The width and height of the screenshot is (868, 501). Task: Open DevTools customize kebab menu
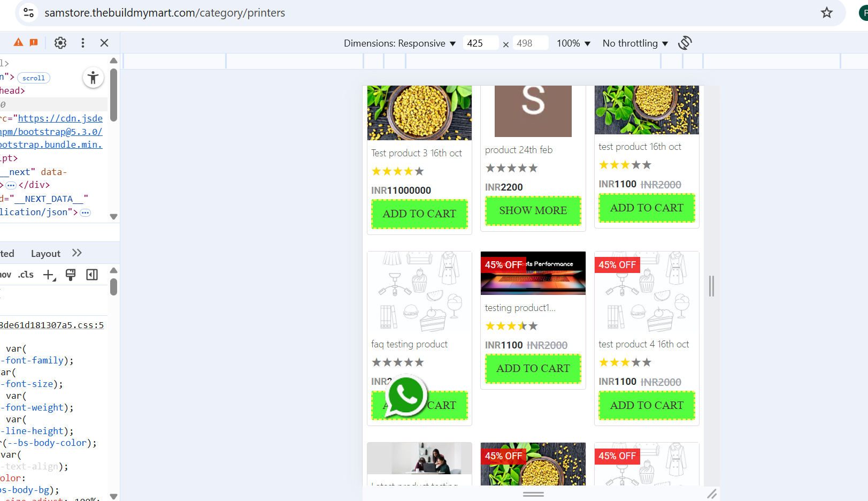tap(83, 43)
